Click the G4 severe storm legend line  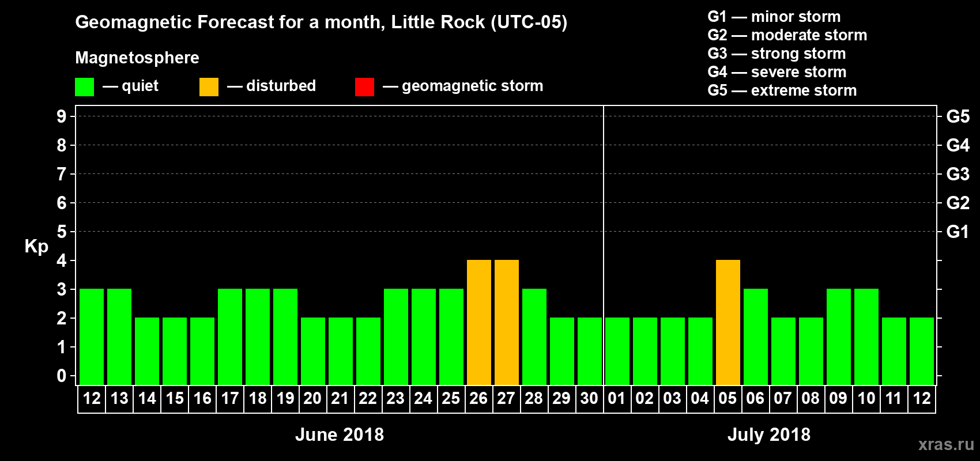777,72
